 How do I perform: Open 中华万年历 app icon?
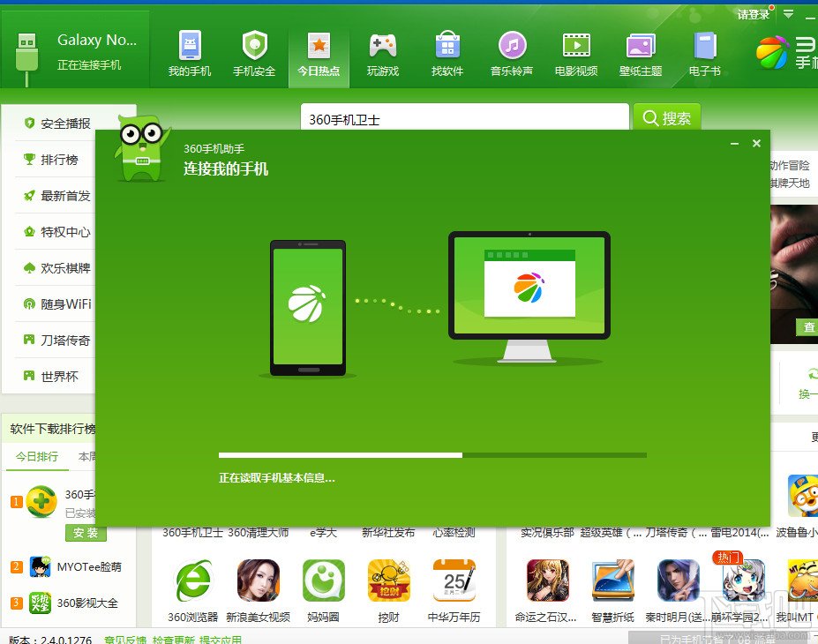click(x=454, y=580)
